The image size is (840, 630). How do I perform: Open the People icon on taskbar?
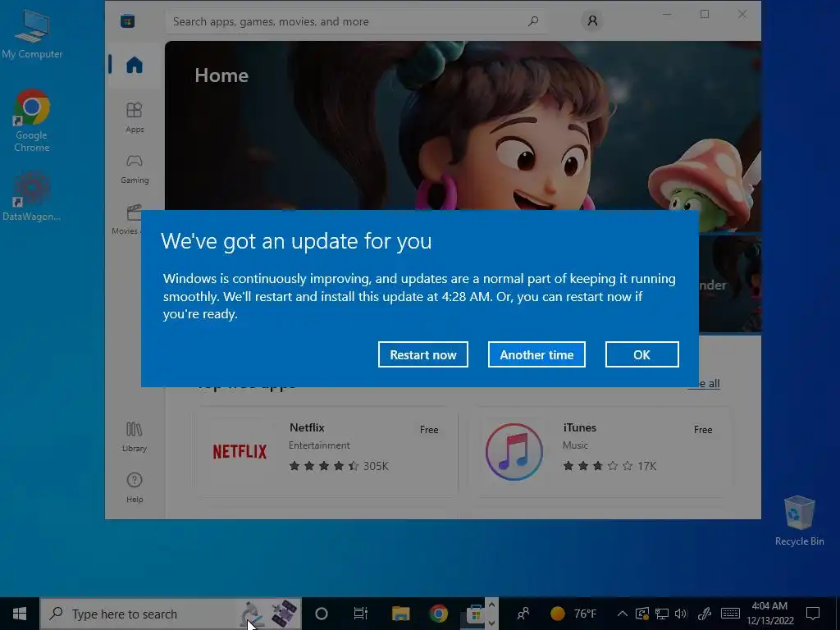[x=523, y=614]
